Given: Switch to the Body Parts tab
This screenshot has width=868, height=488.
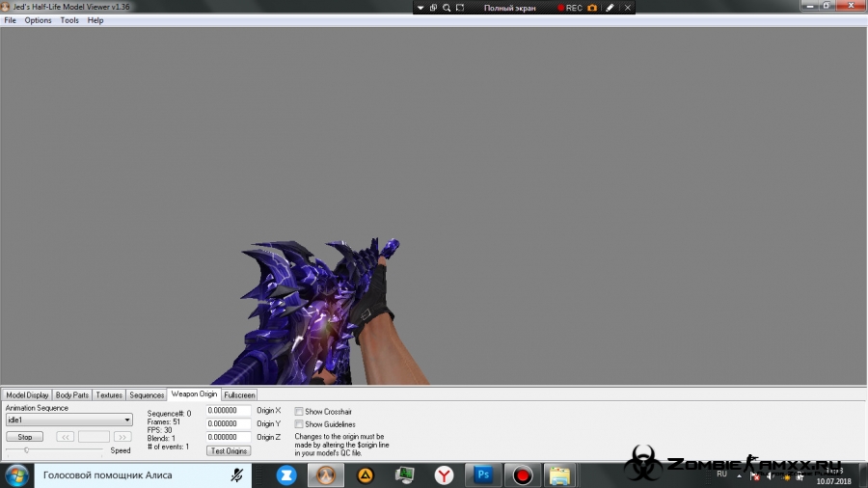Looking at the screenshot, I should (x=72, y=395).
